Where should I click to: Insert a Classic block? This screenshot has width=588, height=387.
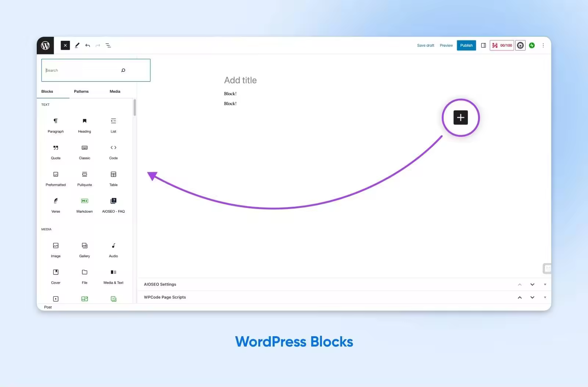tap(85, 152)
